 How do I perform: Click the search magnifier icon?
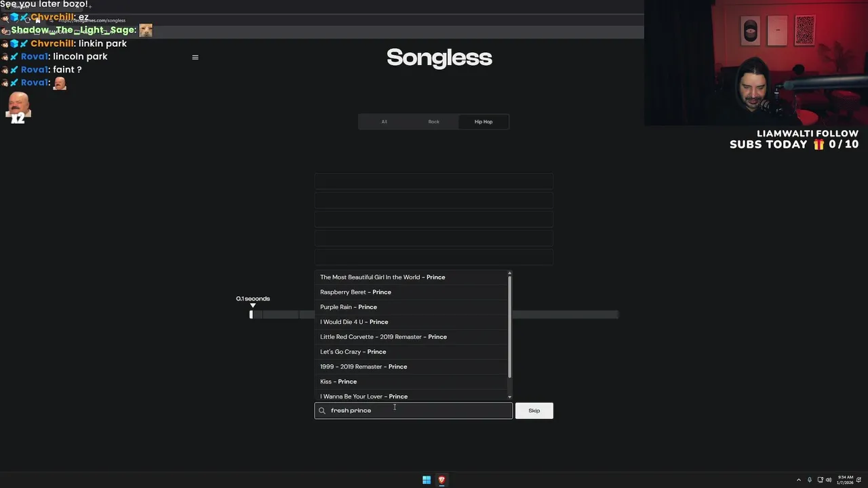point(322,411)
